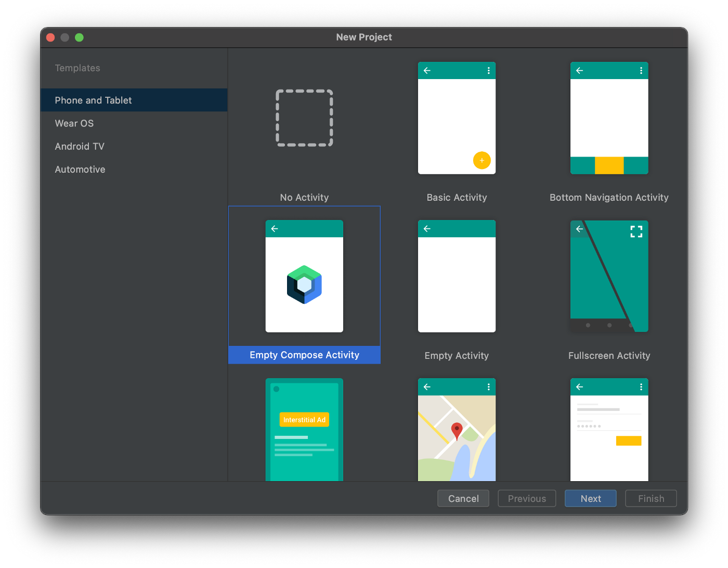Show Automotive templates

coord(80,169)
